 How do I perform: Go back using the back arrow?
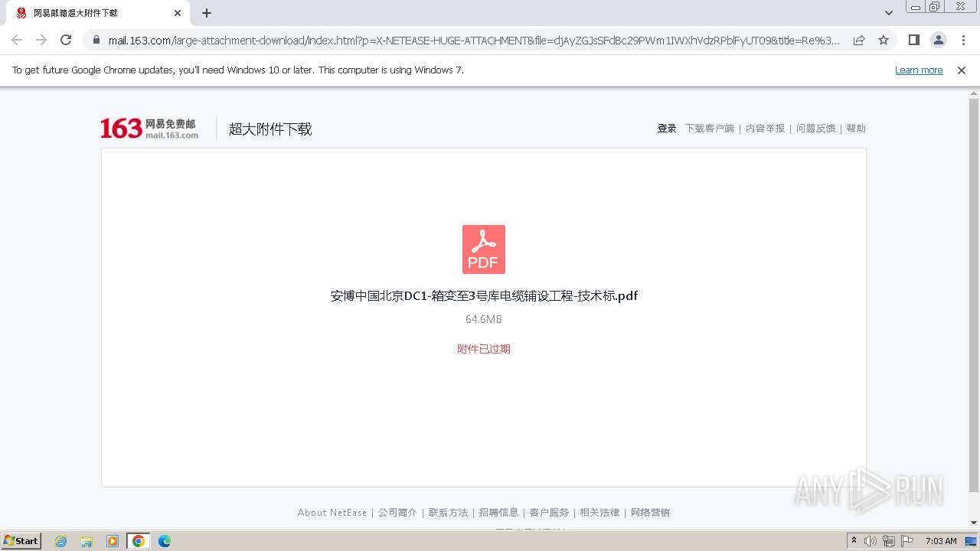tap(17, 40)
